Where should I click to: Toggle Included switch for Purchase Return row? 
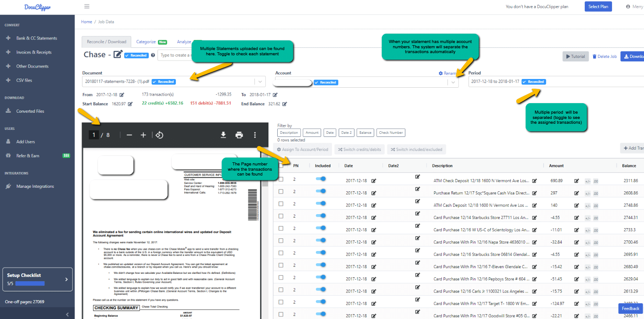[x=321, y=191]
